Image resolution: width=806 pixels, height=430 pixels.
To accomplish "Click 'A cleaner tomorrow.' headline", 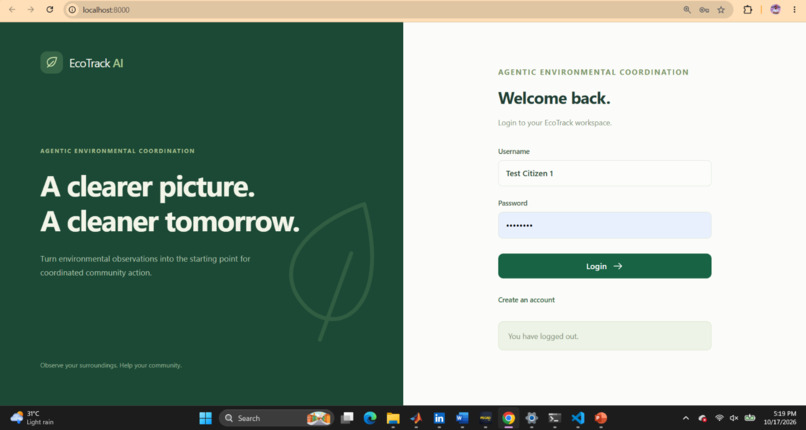I will coord(170,221).
